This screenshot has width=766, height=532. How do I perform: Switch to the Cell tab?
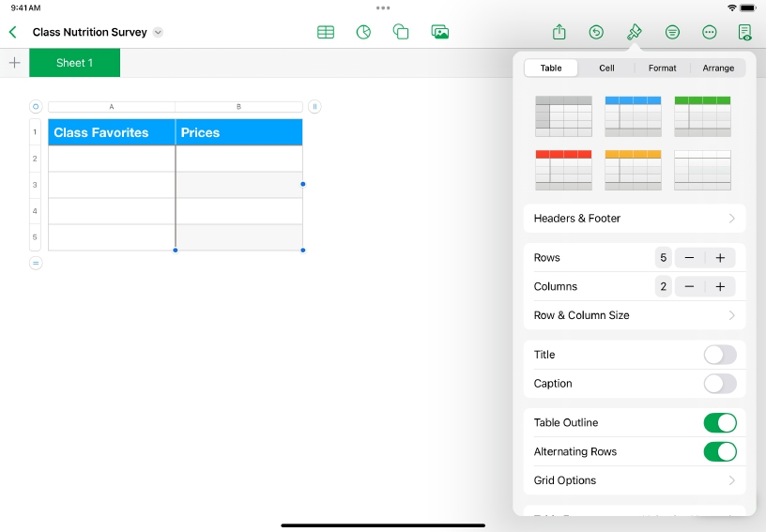[x=606, y=68]
